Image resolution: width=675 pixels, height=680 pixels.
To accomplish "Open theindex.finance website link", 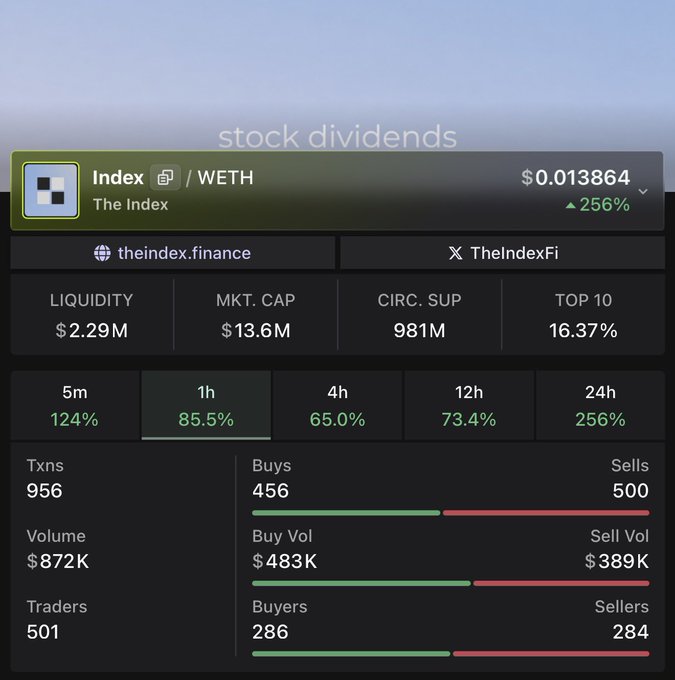I will (172, 253).
